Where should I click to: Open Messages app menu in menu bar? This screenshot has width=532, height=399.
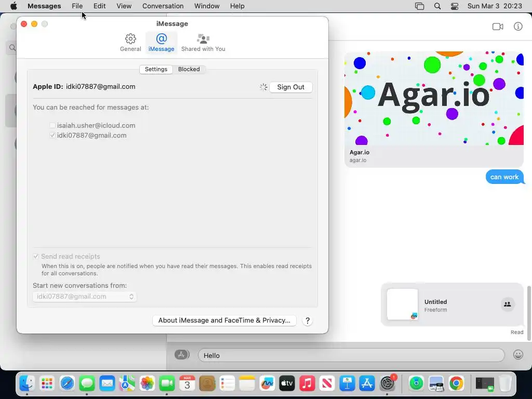coord(44,6)
